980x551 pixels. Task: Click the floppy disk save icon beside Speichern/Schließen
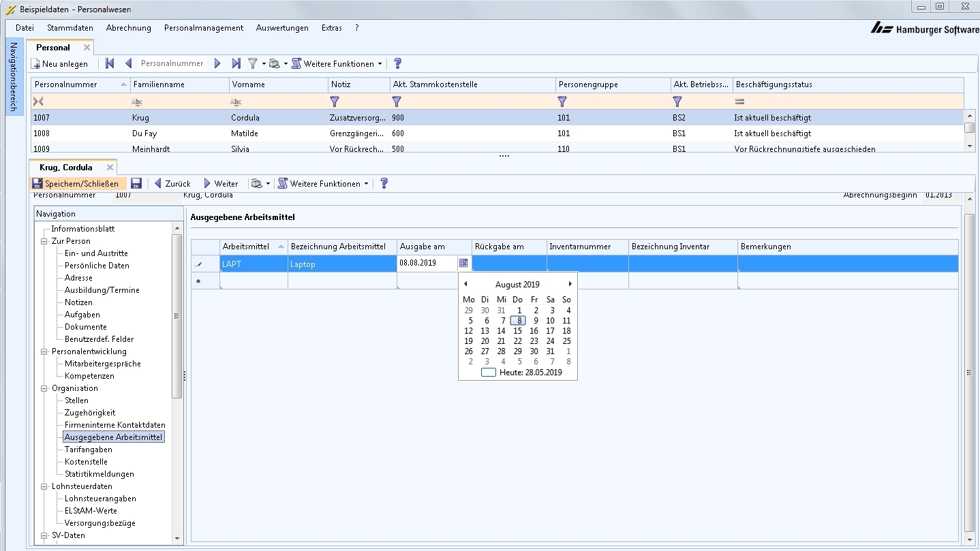coord(136,183)
